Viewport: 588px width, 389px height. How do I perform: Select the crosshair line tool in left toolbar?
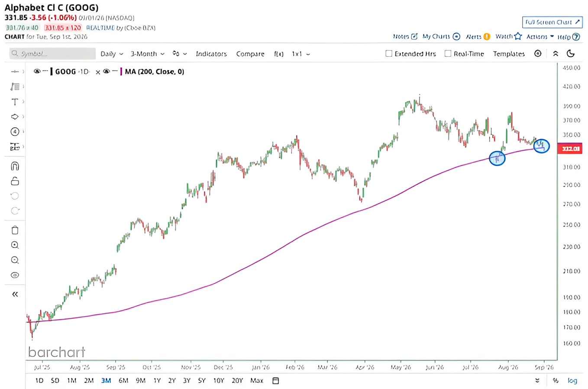pyautogui.click(x=15, y=71)
